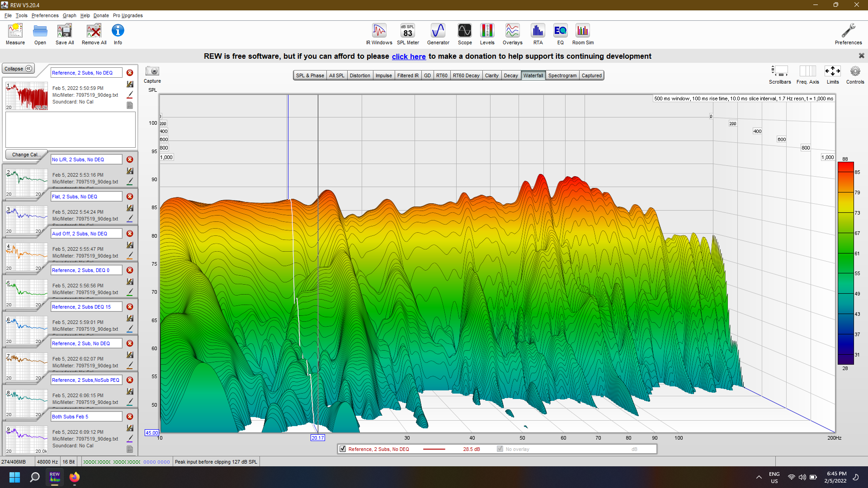This screenshot has width=868, height=488.
Task: Switch to the Decay tab
Action: [x=511, y=75]
